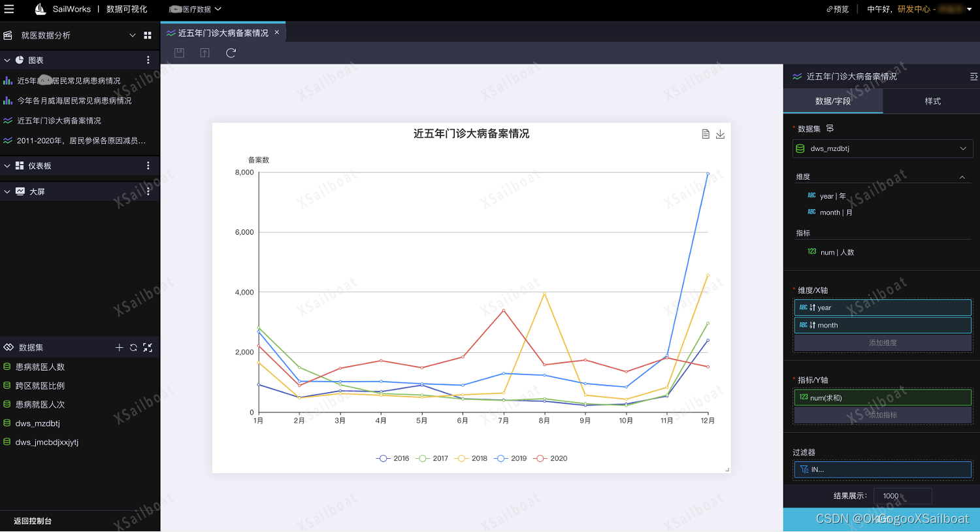Save the chart using the save icon
Viewport: 980px width, 532px height.
pyautogui.click(x=179, y=53)
